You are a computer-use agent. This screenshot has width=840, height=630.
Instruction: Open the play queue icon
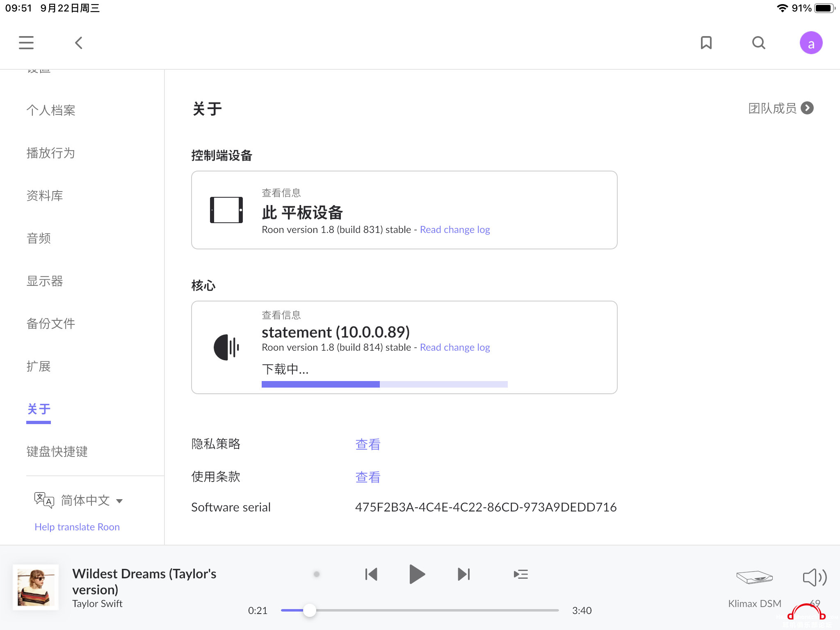point(520,574)
